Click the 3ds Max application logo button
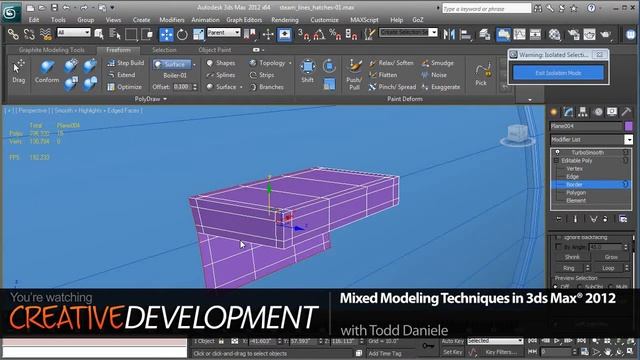 coord(11,13)
